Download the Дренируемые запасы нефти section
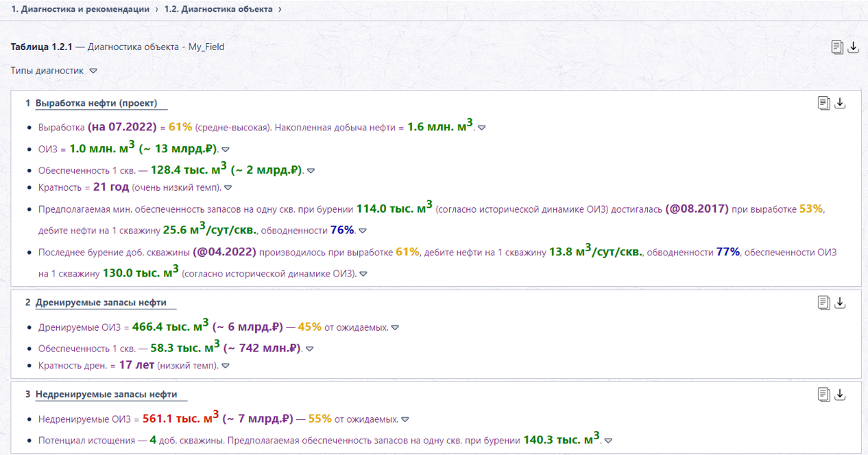Screen dimensions: 868x455 point(841,303)
